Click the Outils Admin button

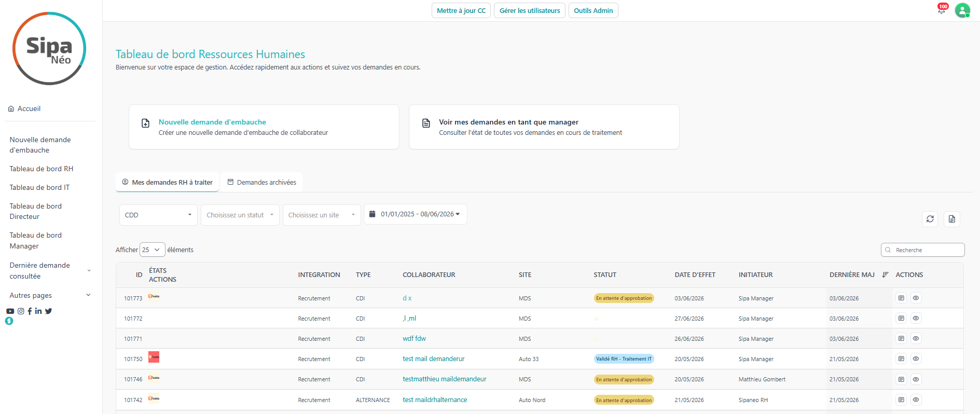593,10
